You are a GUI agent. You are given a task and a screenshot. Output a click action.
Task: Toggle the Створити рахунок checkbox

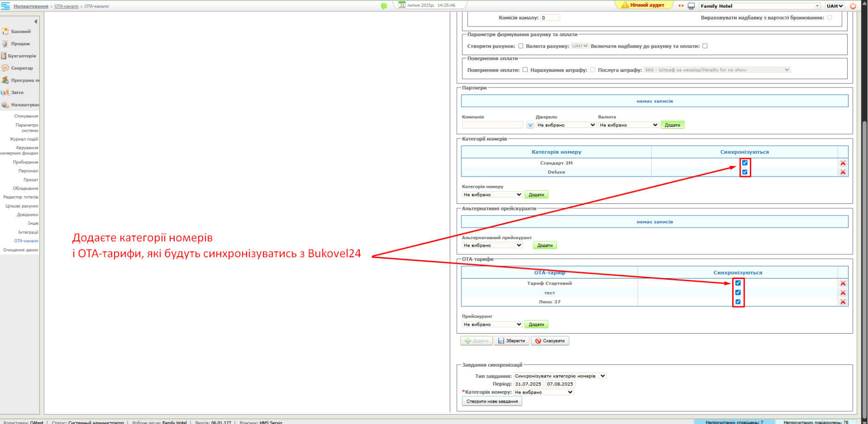(x=521, y=46)
